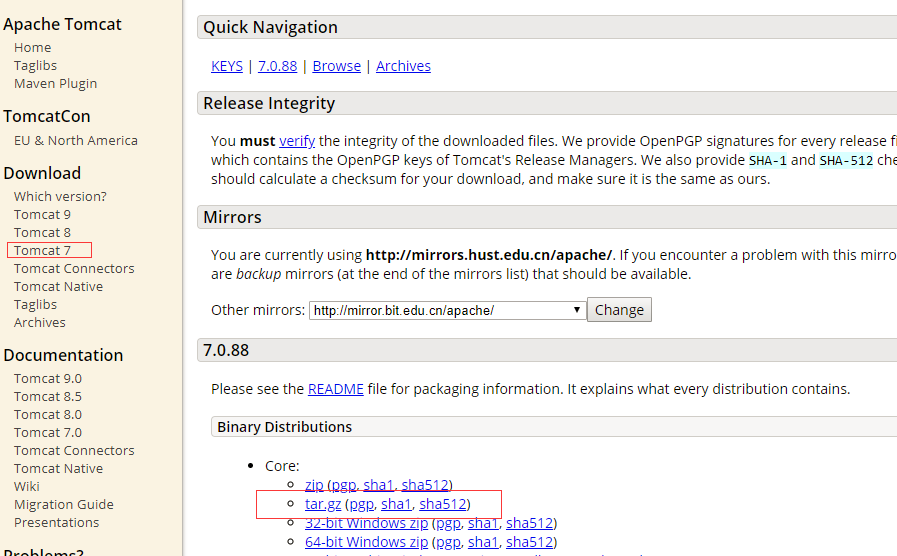Open sha1 checksum for 32-bit Windows zip
Image resolution: width=897 pixels, height=556 pixels.
point(483,523)
